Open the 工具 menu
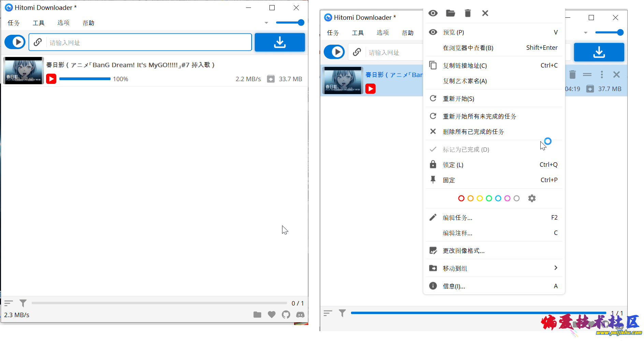644x341 pixels. coord(38,23)
